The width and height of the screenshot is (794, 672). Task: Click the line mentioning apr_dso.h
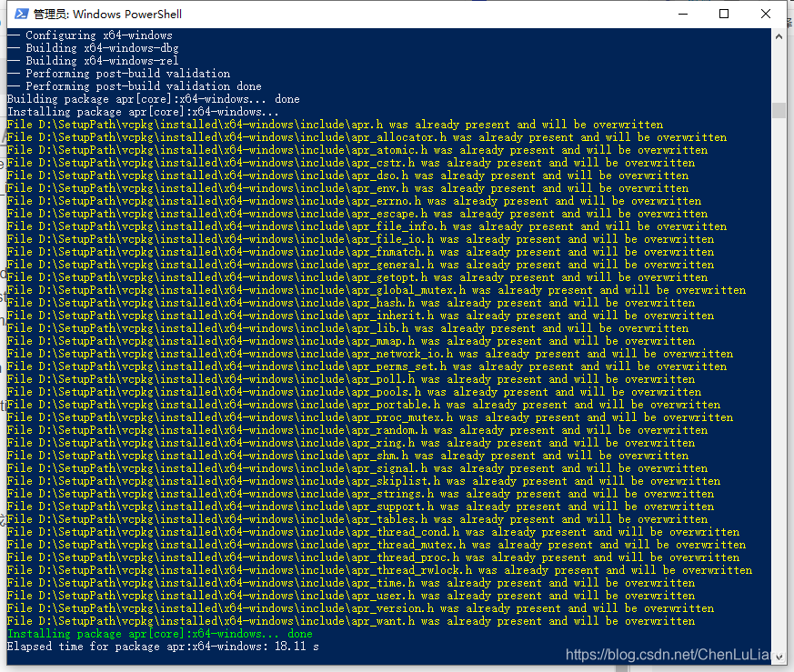[347, 176]
